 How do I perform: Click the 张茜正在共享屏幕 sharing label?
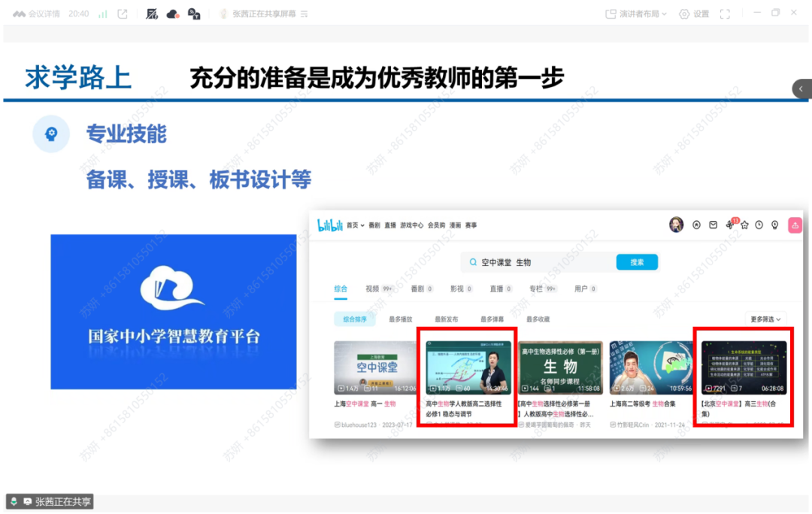click(x=263, y=14)
